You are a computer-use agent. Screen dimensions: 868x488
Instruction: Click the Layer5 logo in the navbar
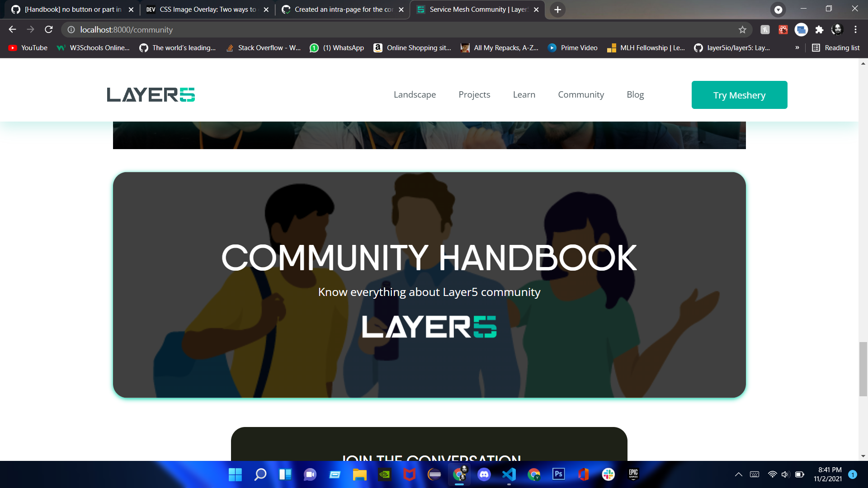(x=151, y=94)
